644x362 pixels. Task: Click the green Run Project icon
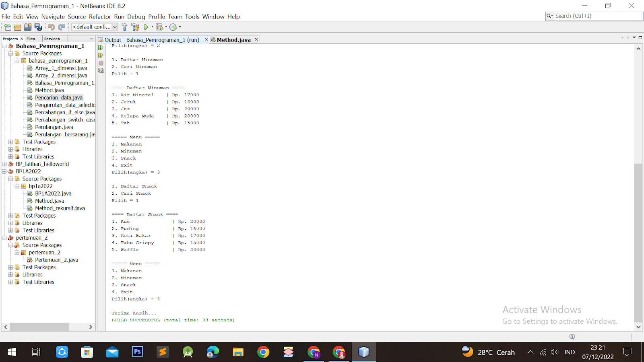tap(146, 27)
